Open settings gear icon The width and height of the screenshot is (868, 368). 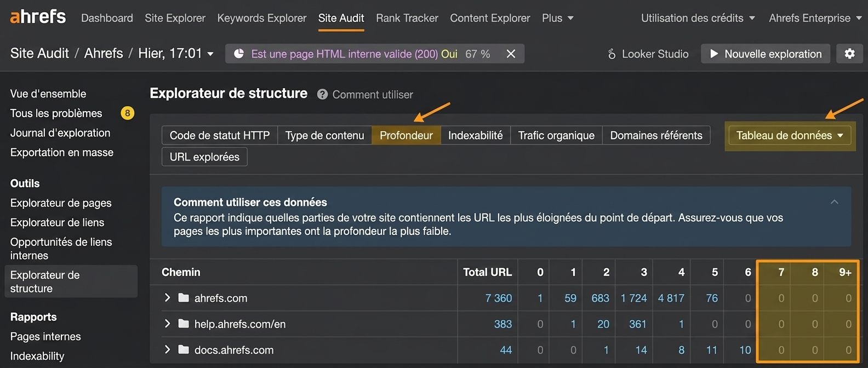849,54
